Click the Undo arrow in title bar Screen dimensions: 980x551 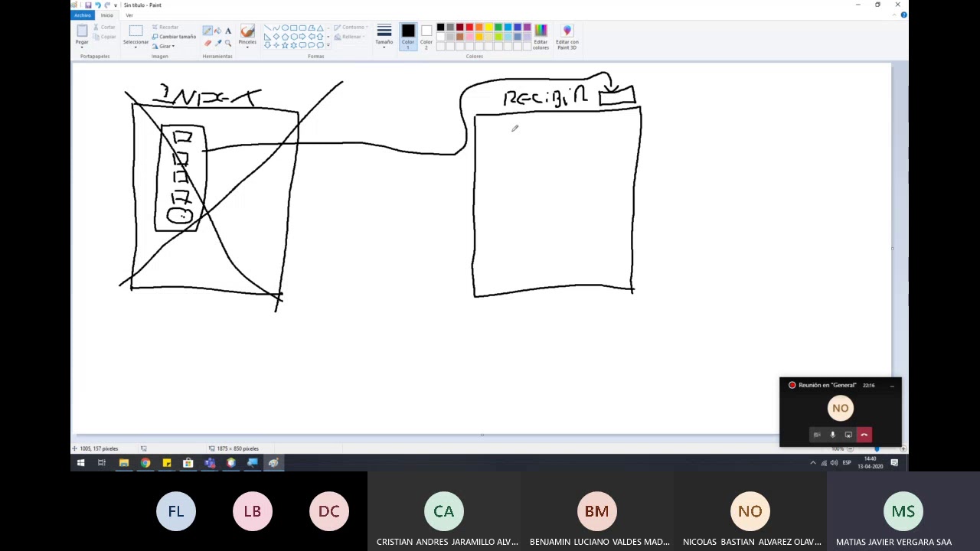[98, 5]
